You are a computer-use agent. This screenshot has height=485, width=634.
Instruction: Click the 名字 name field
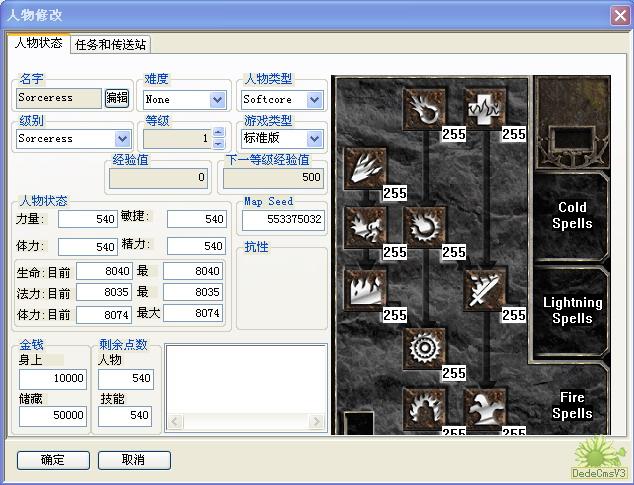(59, 98)
